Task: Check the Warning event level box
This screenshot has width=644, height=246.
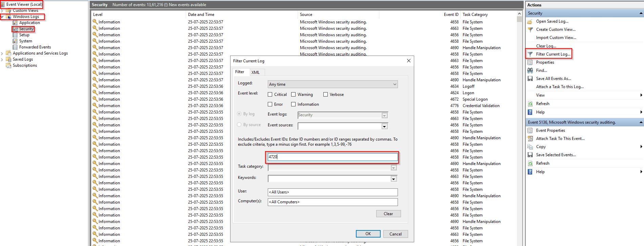Action: click(294, 95)
